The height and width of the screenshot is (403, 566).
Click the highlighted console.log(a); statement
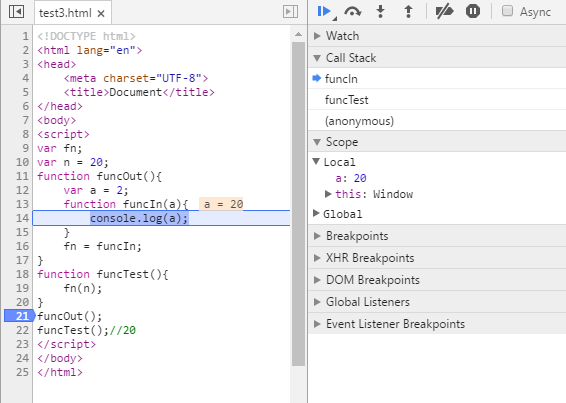[139, 218]
